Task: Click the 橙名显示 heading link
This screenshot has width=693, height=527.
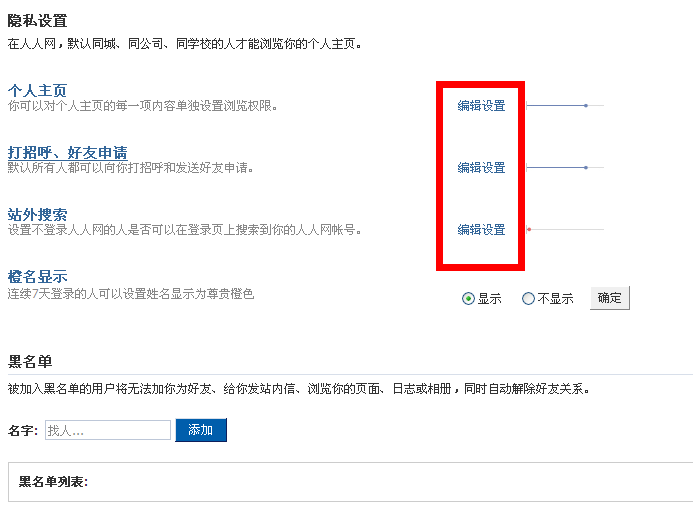Action: pyautogui.click(x=37, y=276)
